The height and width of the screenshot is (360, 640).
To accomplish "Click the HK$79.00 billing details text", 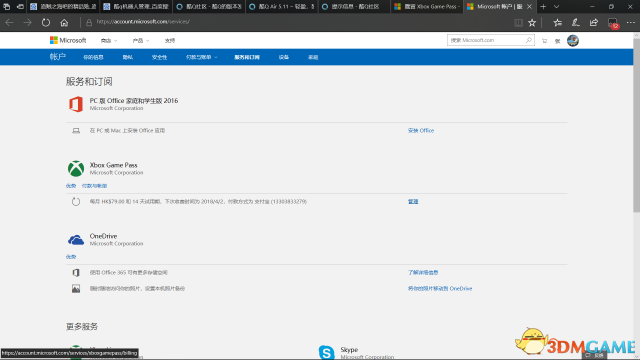I will pyautogui.click(x=198, y=202).
